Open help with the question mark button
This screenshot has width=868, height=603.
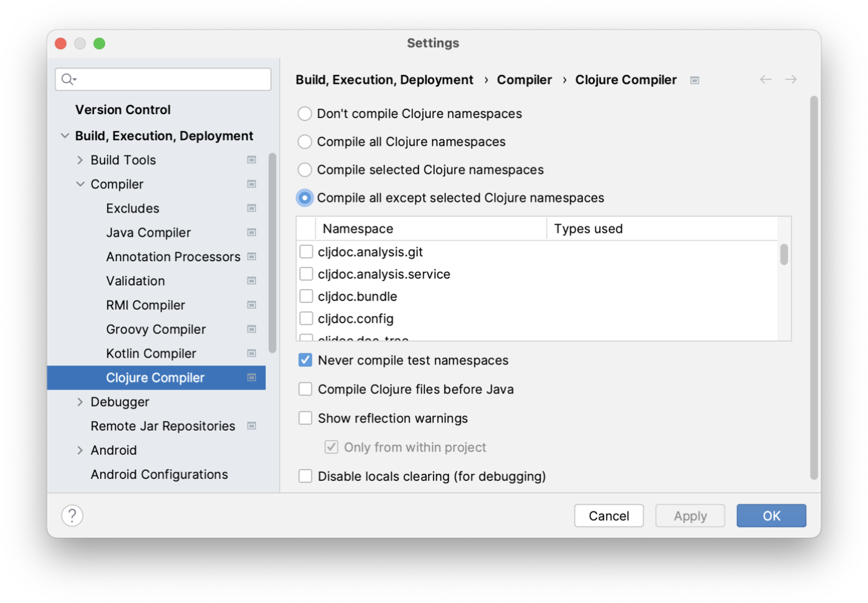[72, 515]
